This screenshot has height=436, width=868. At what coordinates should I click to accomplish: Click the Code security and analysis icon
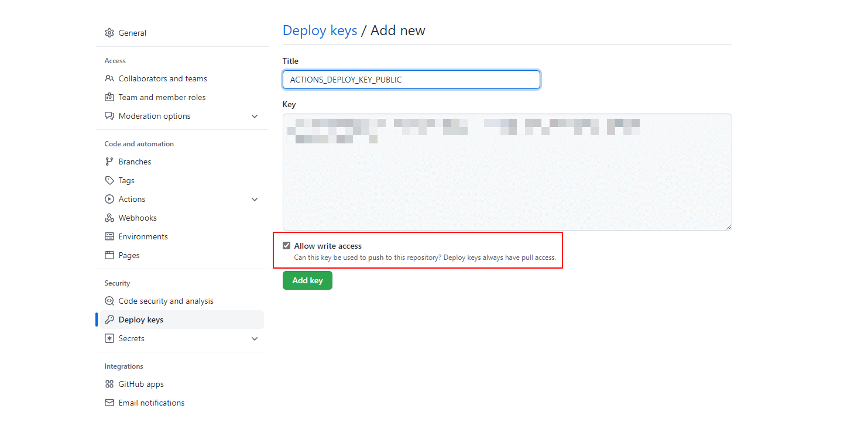pos(109,301)
